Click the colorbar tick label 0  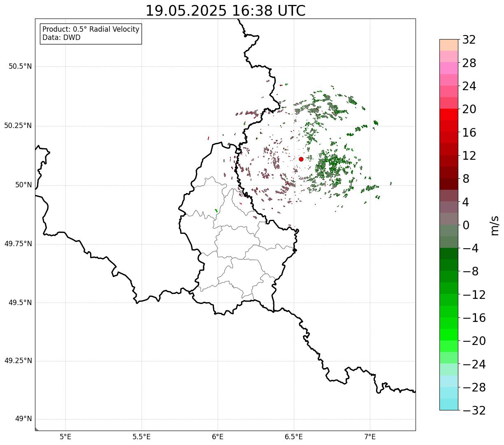[466, 225]
